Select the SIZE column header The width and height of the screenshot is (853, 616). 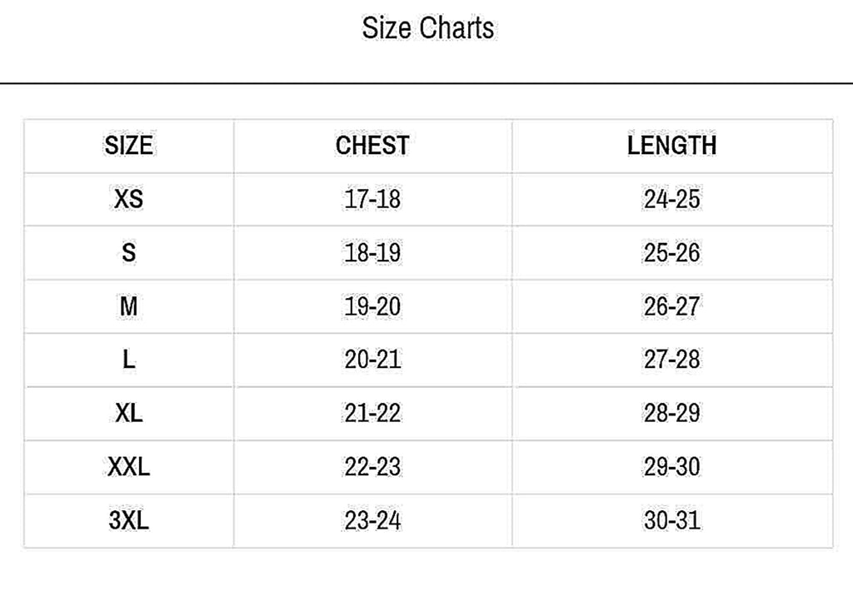(x=129, y=146)
